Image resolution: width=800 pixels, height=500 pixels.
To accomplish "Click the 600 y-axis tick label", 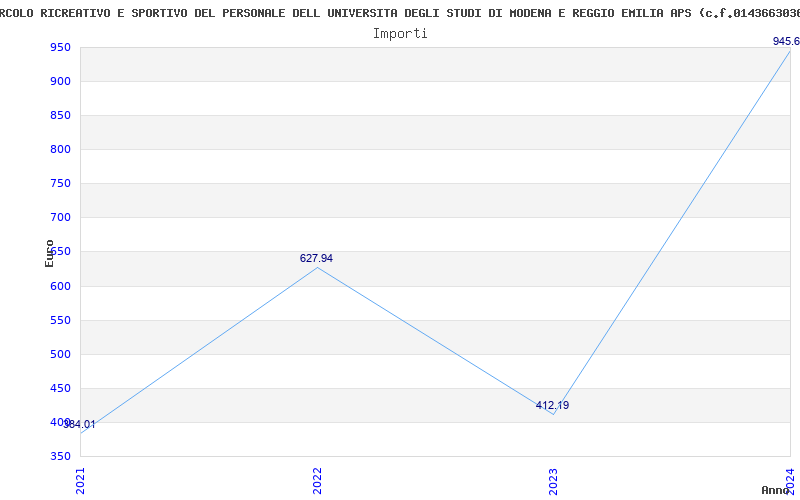I will (x=60, y=286).
